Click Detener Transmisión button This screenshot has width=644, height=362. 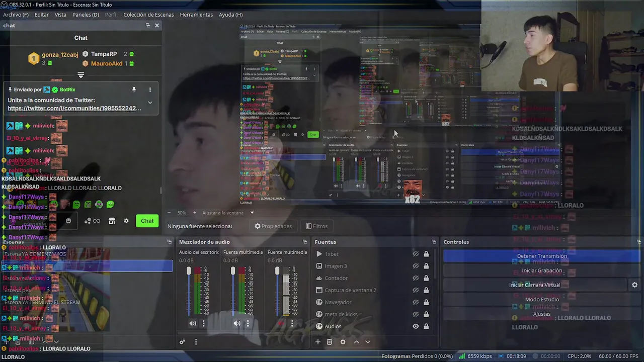(542, 256)
